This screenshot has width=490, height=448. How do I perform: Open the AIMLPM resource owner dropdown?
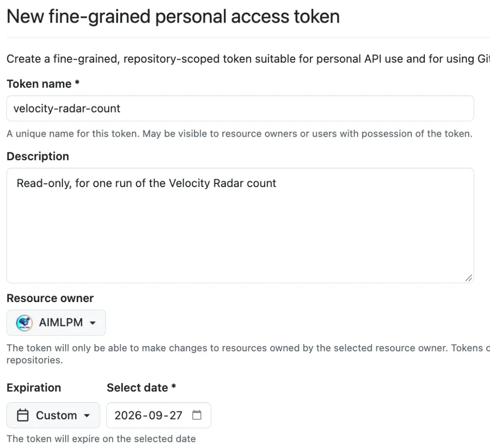[x=56, y=322]
